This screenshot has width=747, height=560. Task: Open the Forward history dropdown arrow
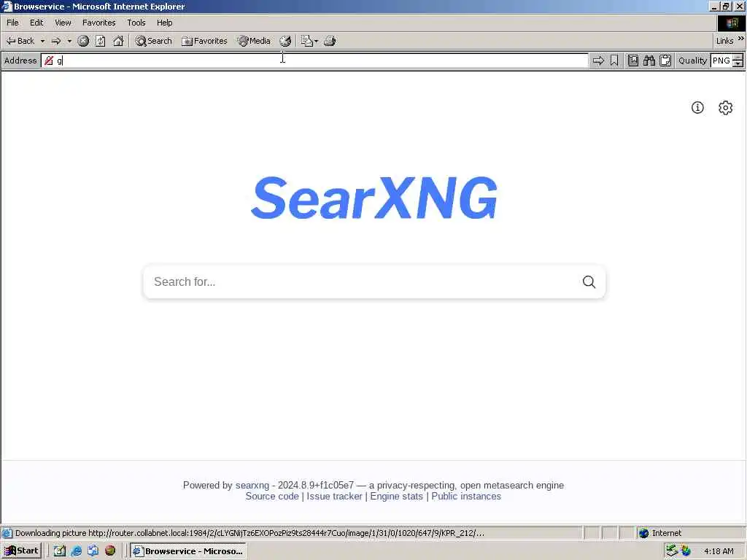[69, 41]
